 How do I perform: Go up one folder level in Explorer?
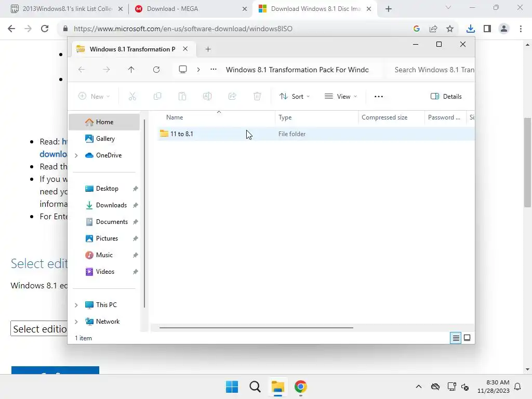click(131, 70)
